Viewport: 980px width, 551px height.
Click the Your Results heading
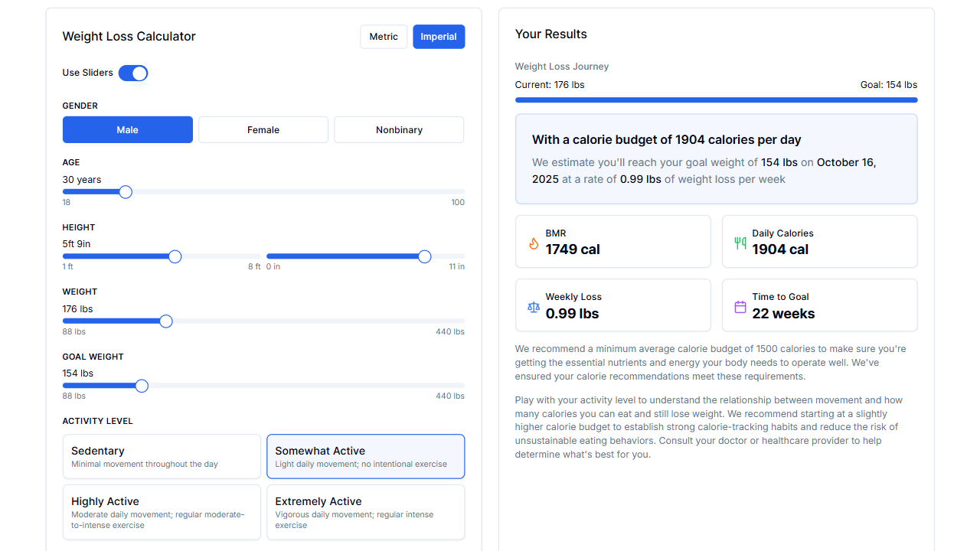click(551, 34)
